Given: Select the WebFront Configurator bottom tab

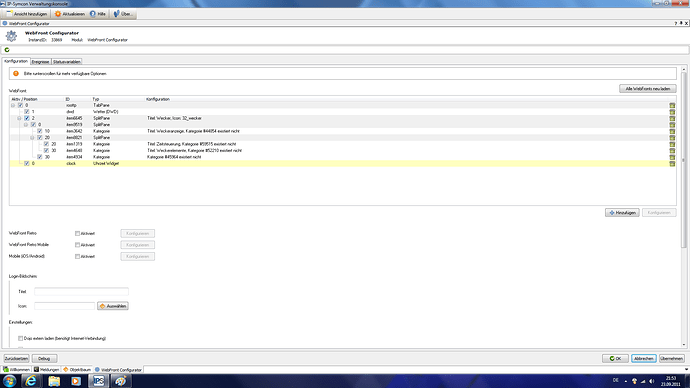Looking at the screenshot, I should pos(119,370).
